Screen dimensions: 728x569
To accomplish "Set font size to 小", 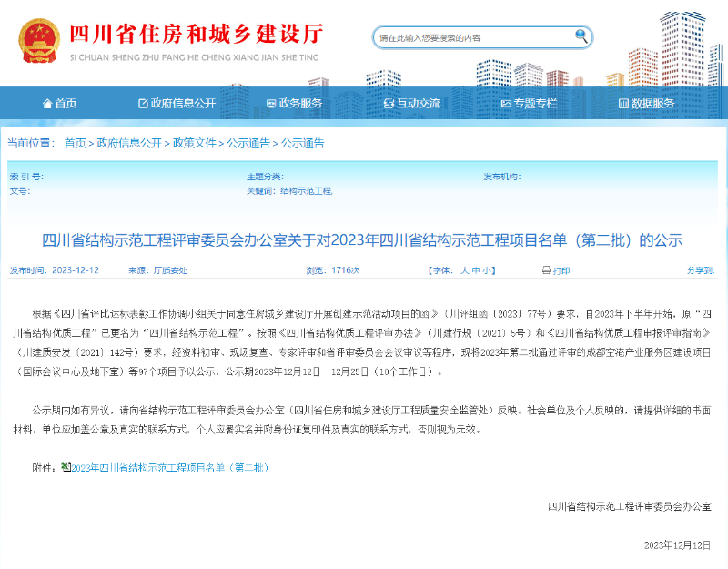I will pos(488,270).
